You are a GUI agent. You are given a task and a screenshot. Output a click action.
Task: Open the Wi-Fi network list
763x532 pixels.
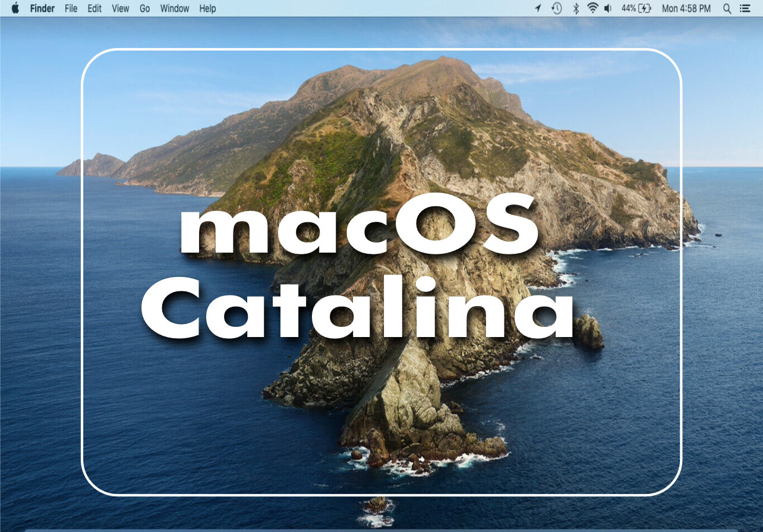[592, 8]
